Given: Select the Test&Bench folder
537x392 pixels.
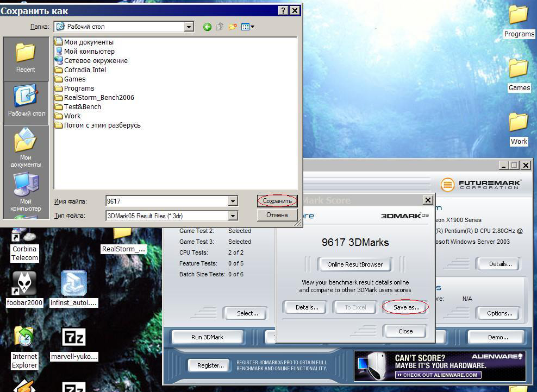Looking at the screenshot, I should [x=78, y=107].
